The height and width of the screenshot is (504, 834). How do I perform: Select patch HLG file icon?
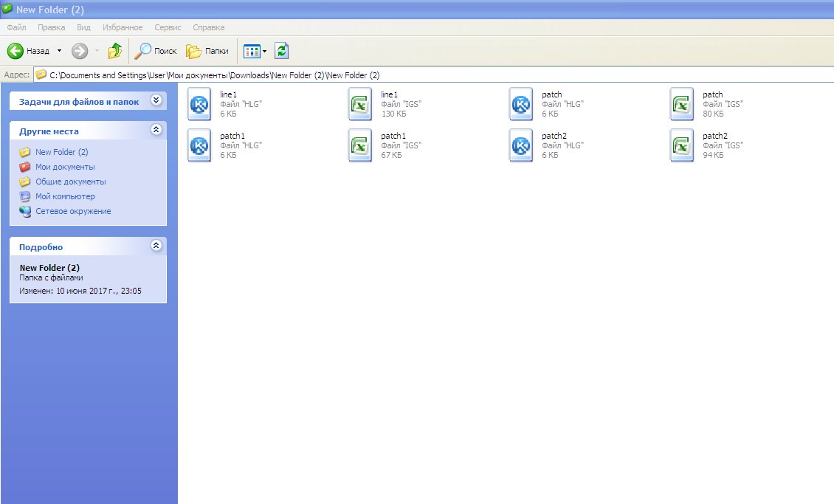521,104
